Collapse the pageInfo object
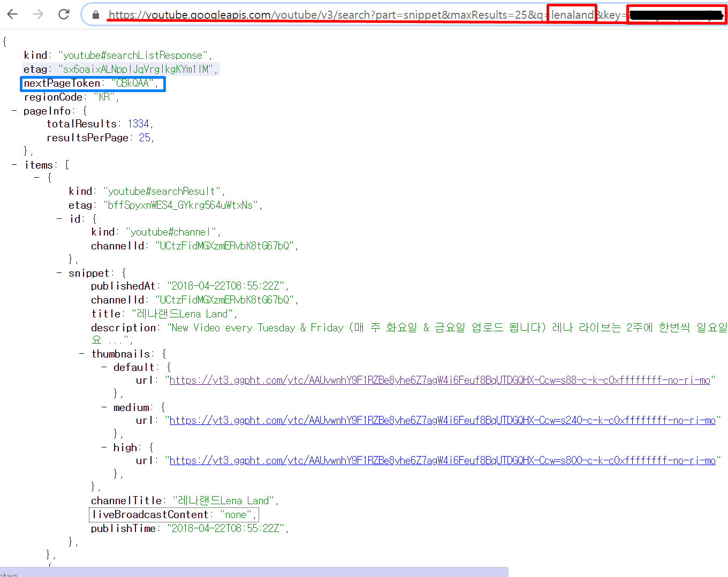The height and width of the screenshot is (577, 728). click(14, 111)
